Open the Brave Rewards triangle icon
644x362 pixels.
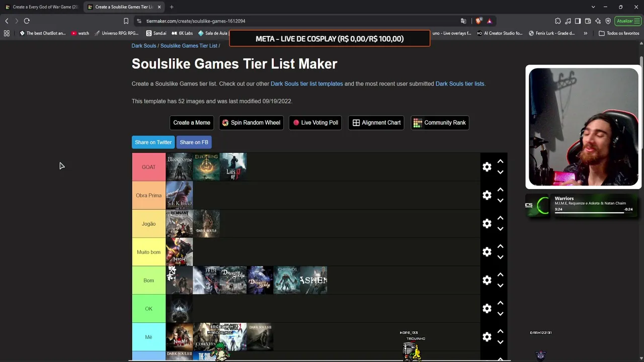click(489, 21)
